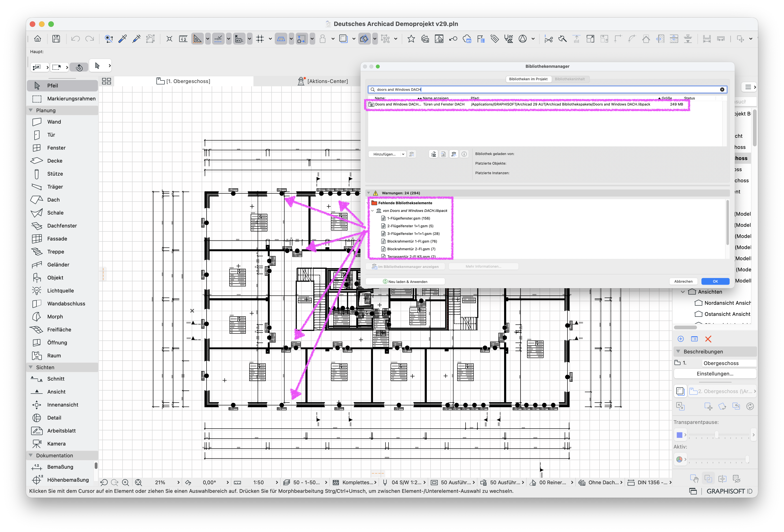This screenshot has height=532, width=784.
Task: Toggle the ruler measurement toolbar button
Action: (x=183, y=39)
